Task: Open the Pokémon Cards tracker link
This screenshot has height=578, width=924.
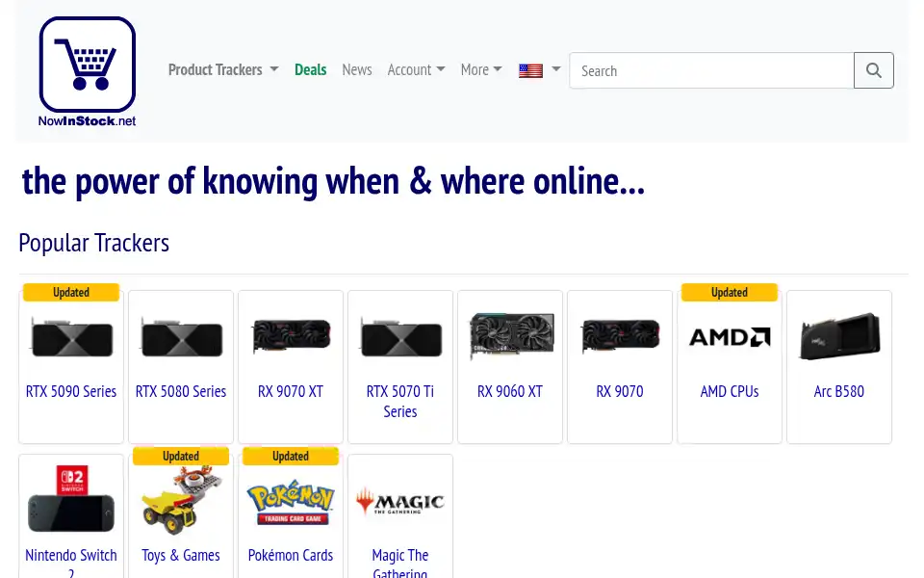Action: click(291, 556)
